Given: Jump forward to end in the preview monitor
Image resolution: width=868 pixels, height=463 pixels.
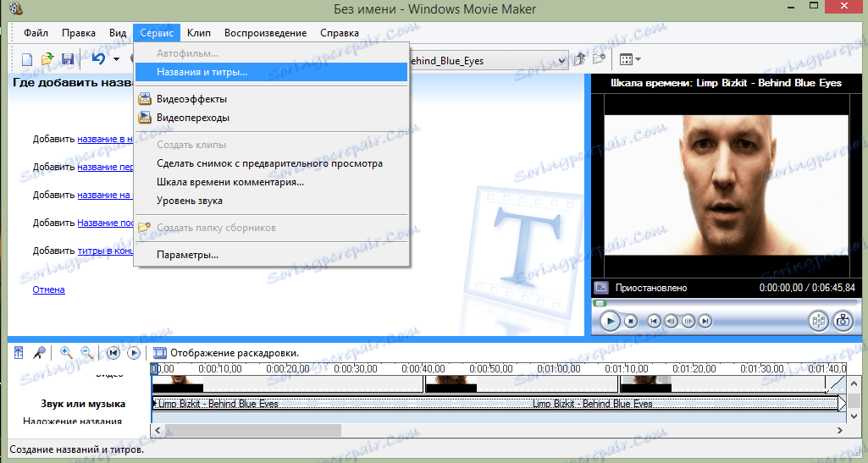Looking at the screenshot, I should coord(705,321).
